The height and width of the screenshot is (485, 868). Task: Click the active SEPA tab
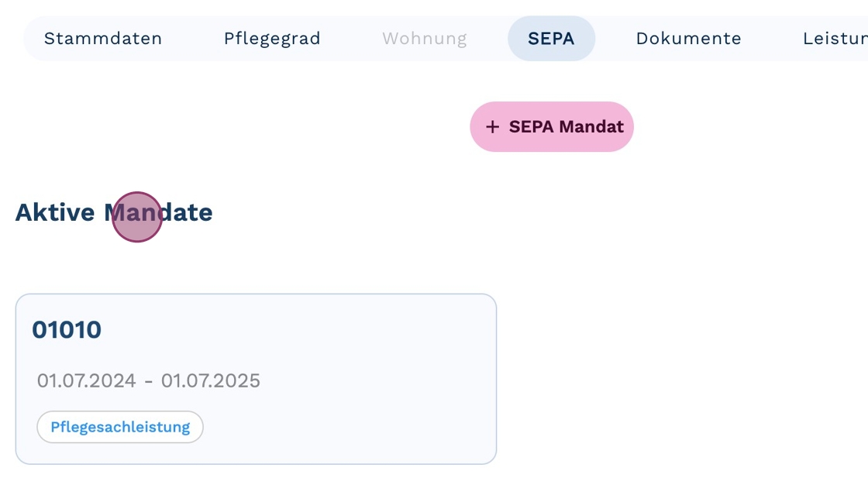(x=551, y=38)
